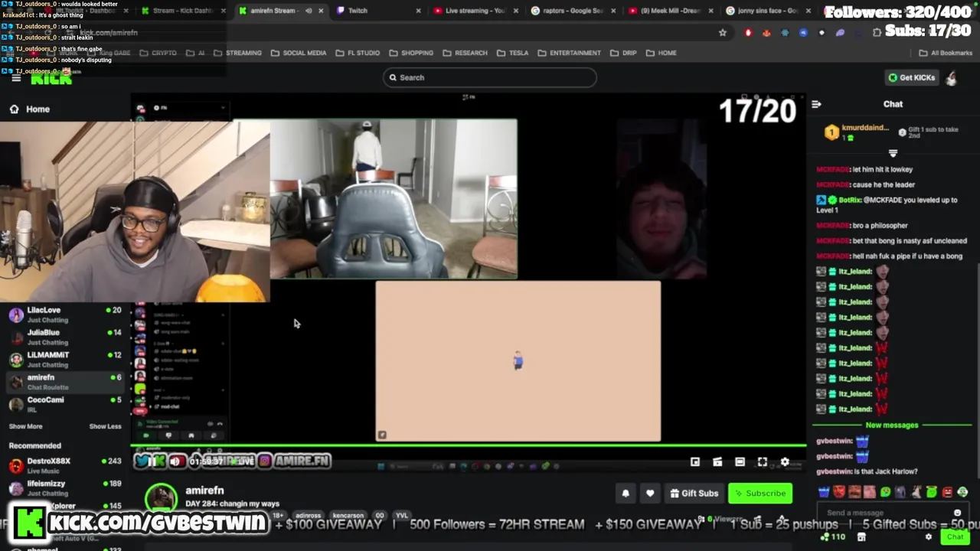Mute audio icon on amirefn Stream tab
This screenshot has height=551, width=980.
[x=309, y=11]
